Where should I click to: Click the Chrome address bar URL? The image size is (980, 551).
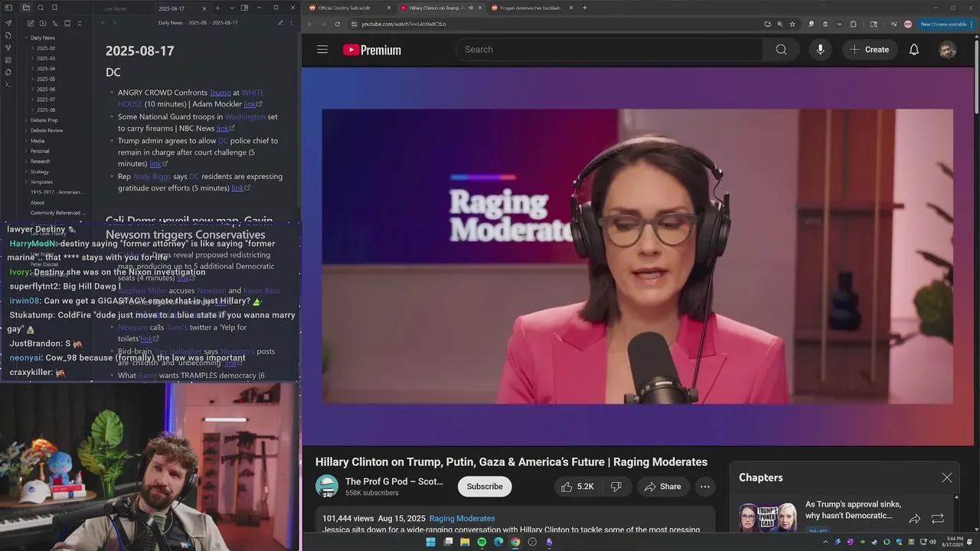pos(403,24)
